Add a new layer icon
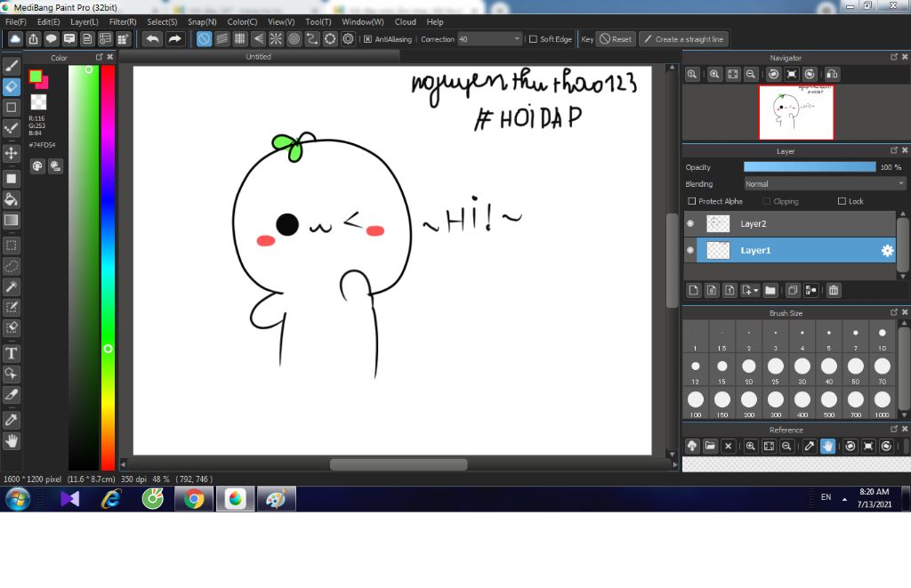This screenshot has width=911, height=588. (x=693, y=290)
